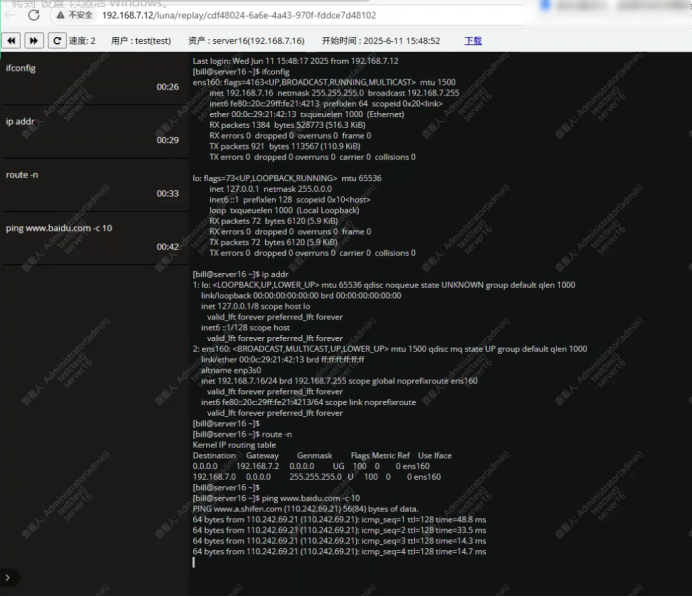The width and height of the screenshot is (692, 597).
Task: Click the terminal cursor below ping output
Action: (x=194, y=562)
